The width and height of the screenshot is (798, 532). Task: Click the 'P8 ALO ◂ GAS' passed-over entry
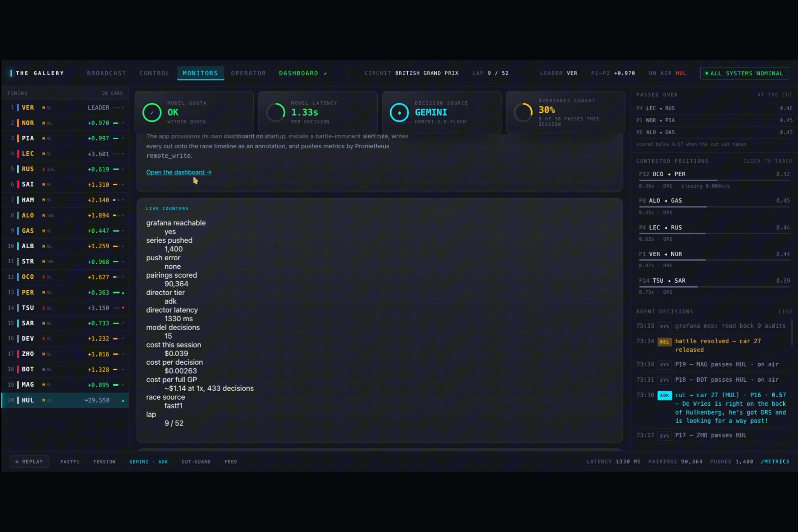point(714,132)
